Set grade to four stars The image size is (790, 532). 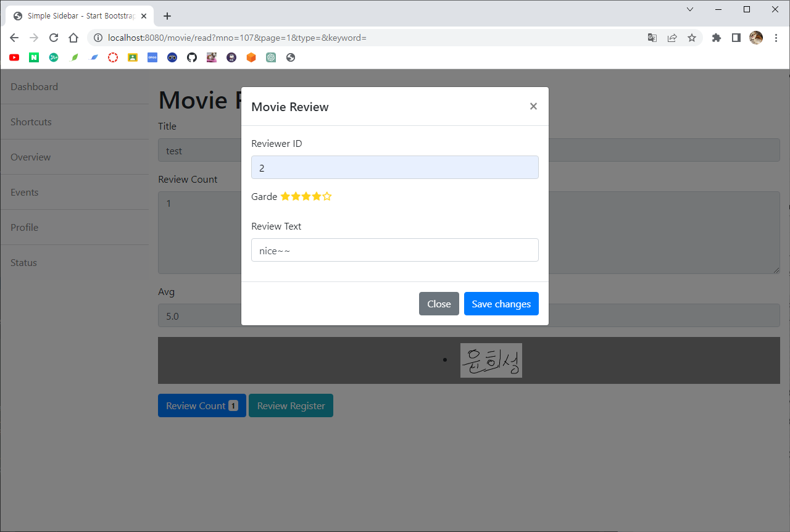tap(317, 196)
